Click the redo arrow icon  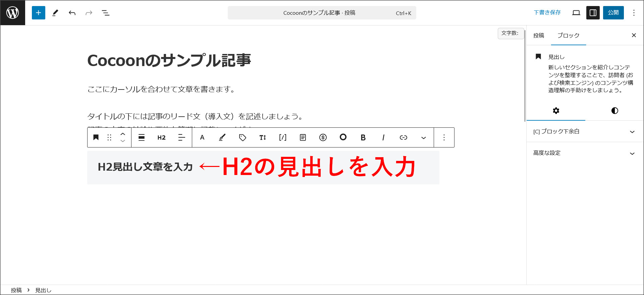(x=89, y=13)
